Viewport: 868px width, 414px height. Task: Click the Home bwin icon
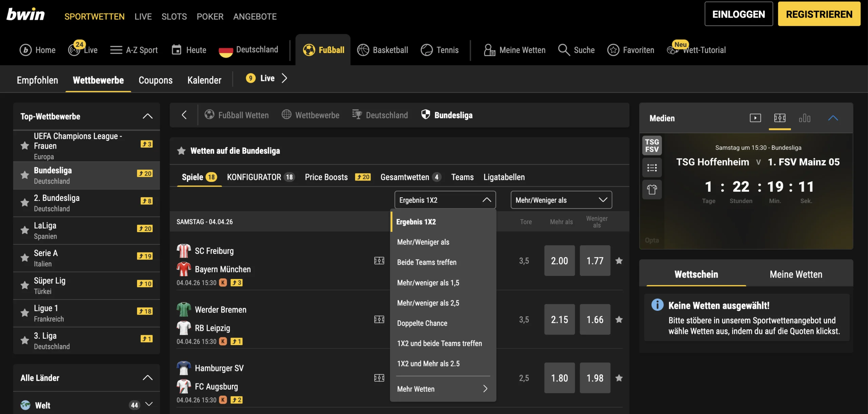click(25, 50)
